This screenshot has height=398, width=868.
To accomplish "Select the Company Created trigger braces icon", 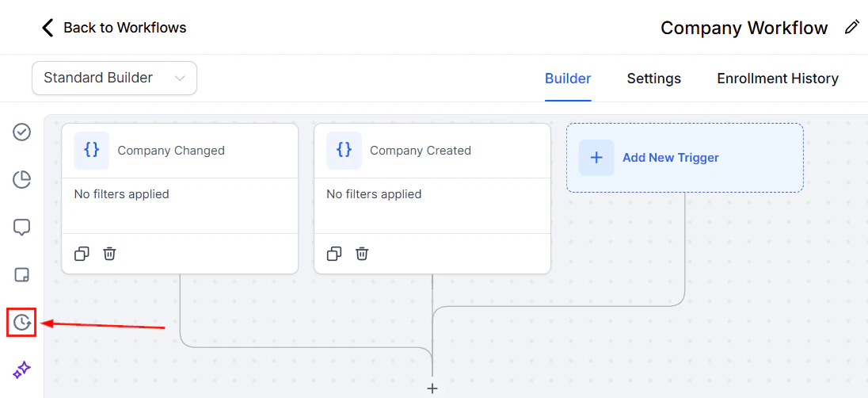I will [x=344, y=151].
